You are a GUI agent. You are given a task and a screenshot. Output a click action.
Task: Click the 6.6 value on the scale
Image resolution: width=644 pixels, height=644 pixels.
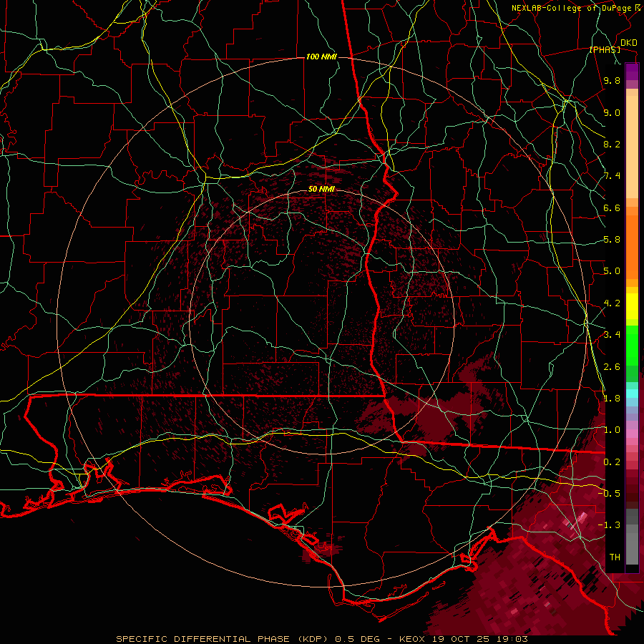coord(612,208)
